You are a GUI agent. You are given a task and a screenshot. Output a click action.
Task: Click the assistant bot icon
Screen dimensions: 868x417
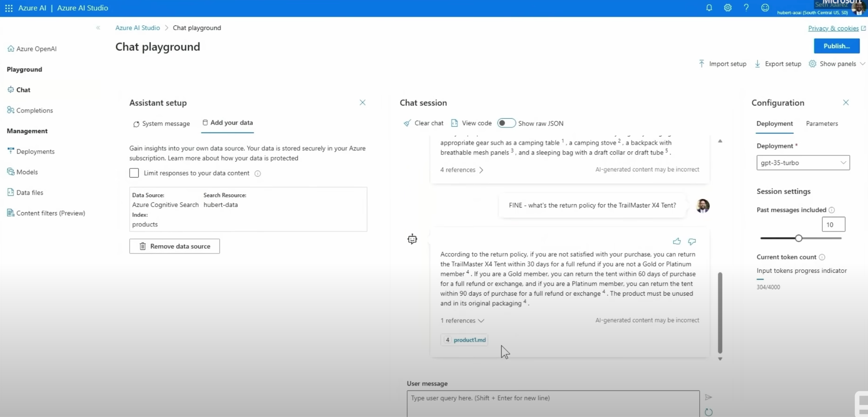(x=412, y=239)
